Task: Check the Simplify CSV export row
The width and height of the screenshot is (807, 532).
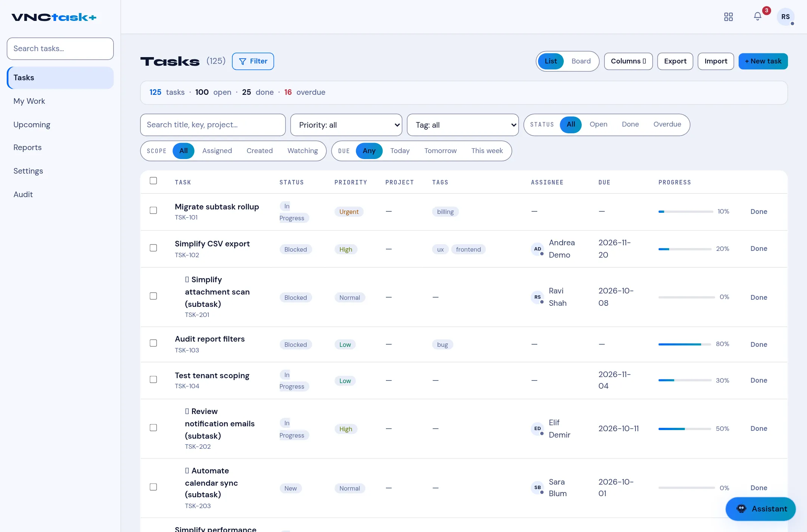Action: pos(153,248)
